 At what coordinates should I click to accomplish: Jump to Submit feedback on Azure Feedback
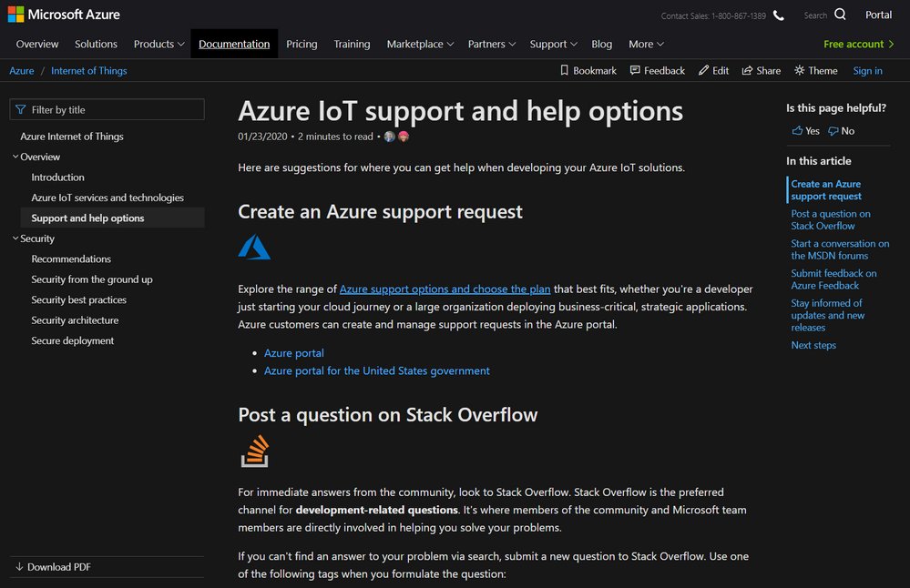pos(833,279)
